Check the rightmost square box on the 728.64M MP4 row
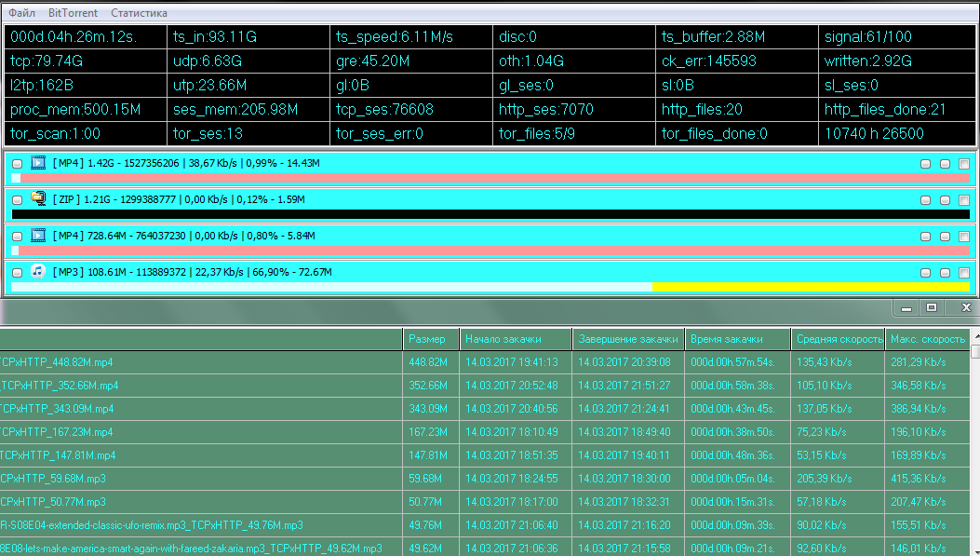Image resolution: width=980 pixels, height=556 pixels. (x=964, y=237)
